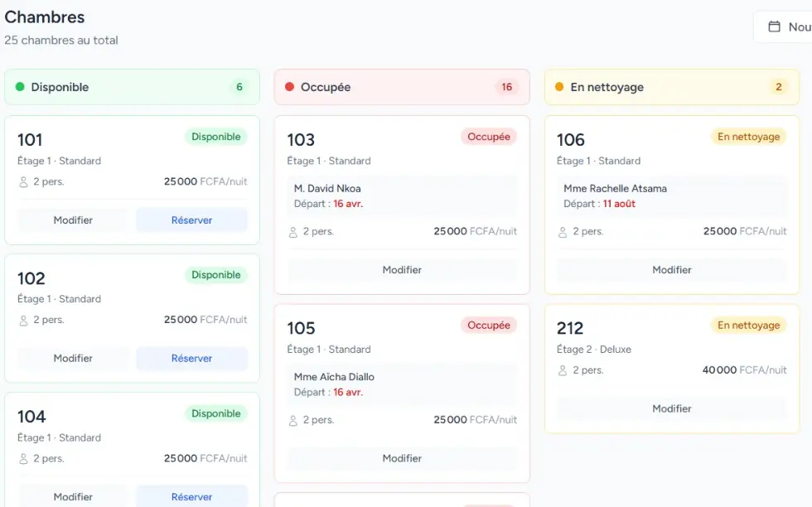Click guest name M. David Nkoa
Screen dimensions: 812x507
click(327, 189)
